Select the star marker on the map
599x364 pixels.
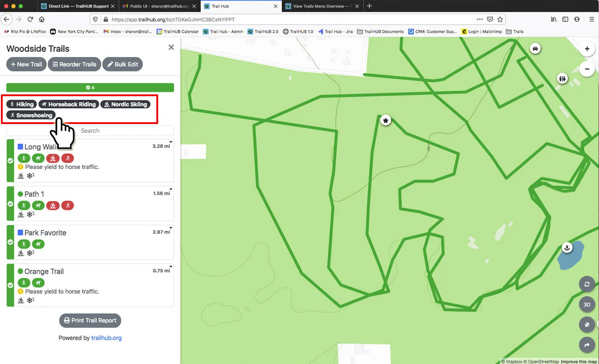385,120
